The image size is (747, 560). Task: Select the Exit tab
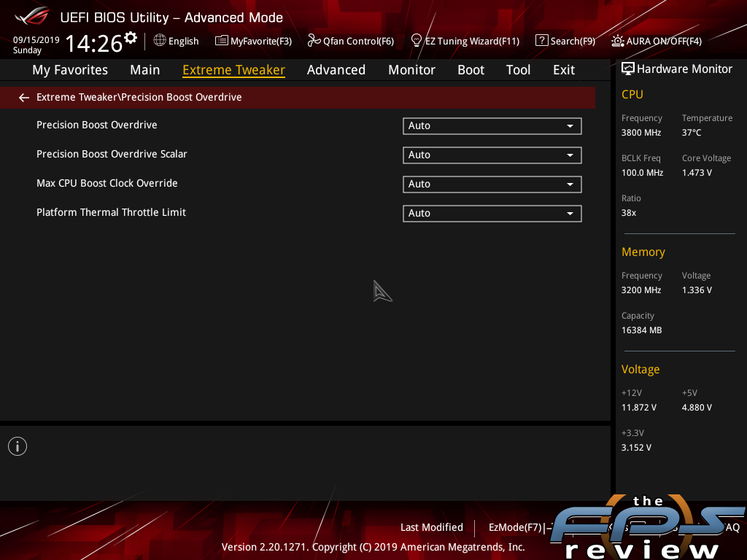564,70
